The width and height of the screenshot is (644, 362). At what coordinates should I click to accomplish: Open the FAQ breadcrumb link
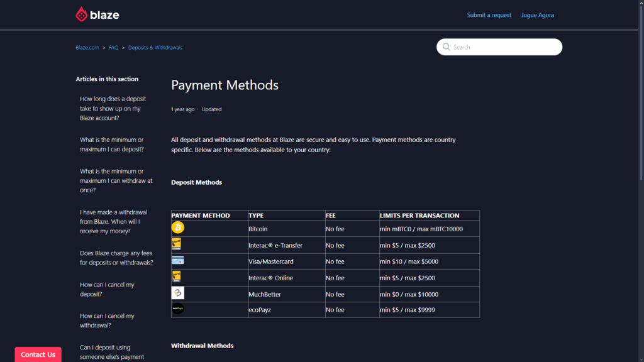pyautogui.click(x=113, y=47)
